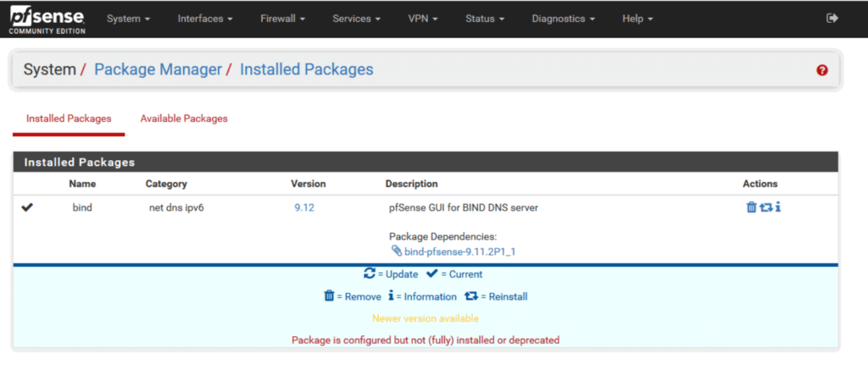The width and height of the screenshot is (868, 392).
Task: Click the pfSense GUI for BIND description
Action: [x=464, y=208]
